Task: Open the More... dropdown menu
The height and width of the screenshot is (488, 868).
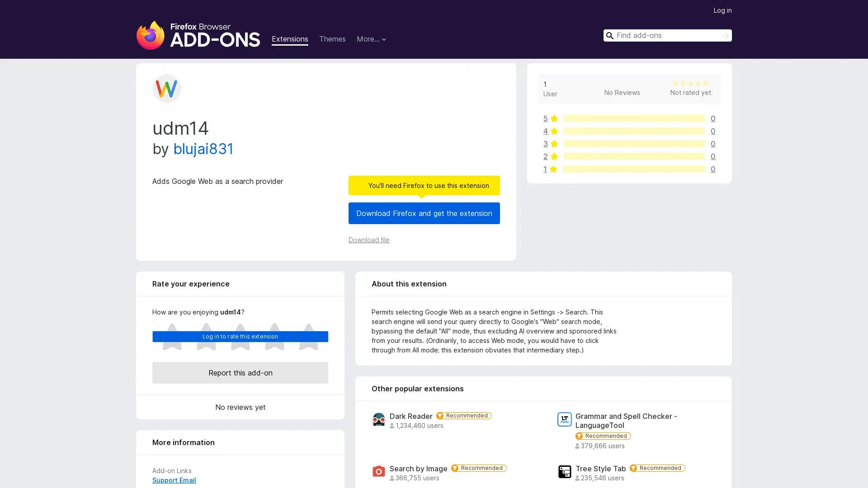Action: 371,39
